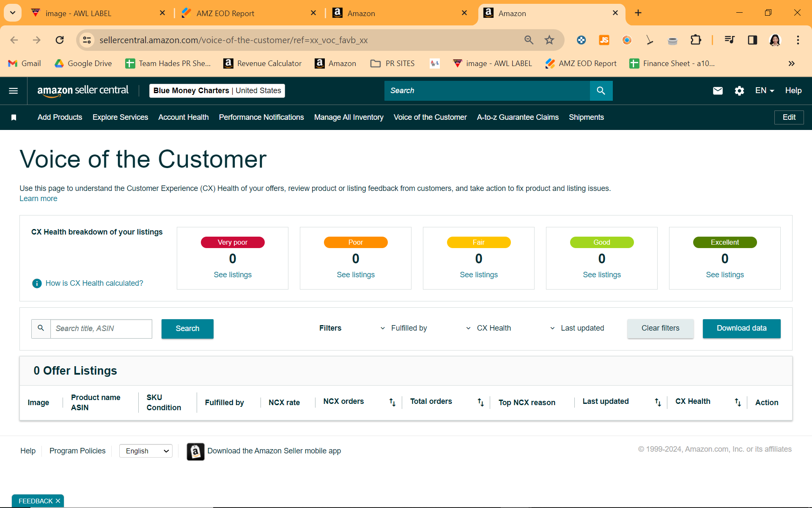This screenshot has height=508, width=812.
Task: Switch to the AMZ EOD Report tab
Action: pos(249,13)
